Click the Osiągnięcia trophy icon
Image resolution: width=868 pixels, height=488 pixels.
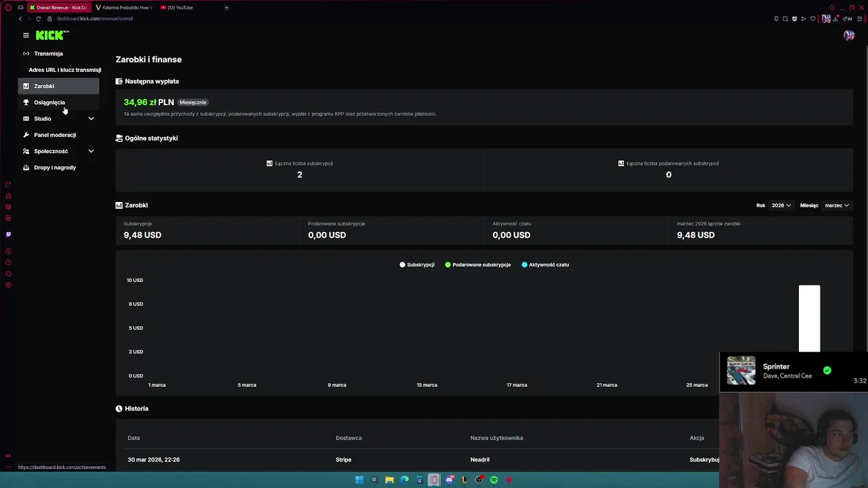pyautogui.click(x=26, y=102)
